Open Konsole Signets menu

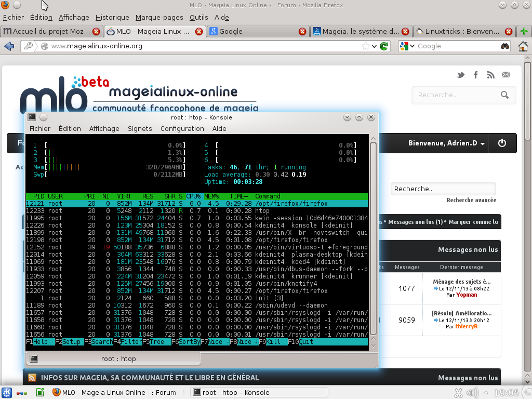click(x=140, y=129)
